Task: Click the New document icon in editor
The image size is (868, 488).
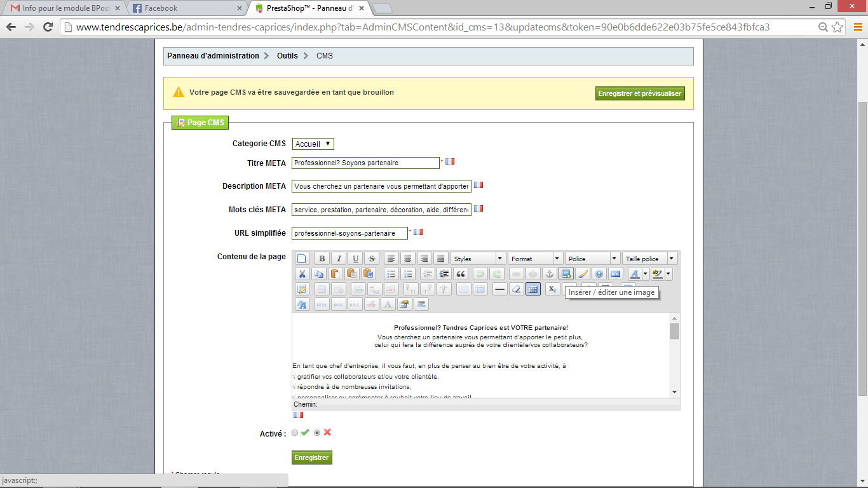Action: coord(302,259)
